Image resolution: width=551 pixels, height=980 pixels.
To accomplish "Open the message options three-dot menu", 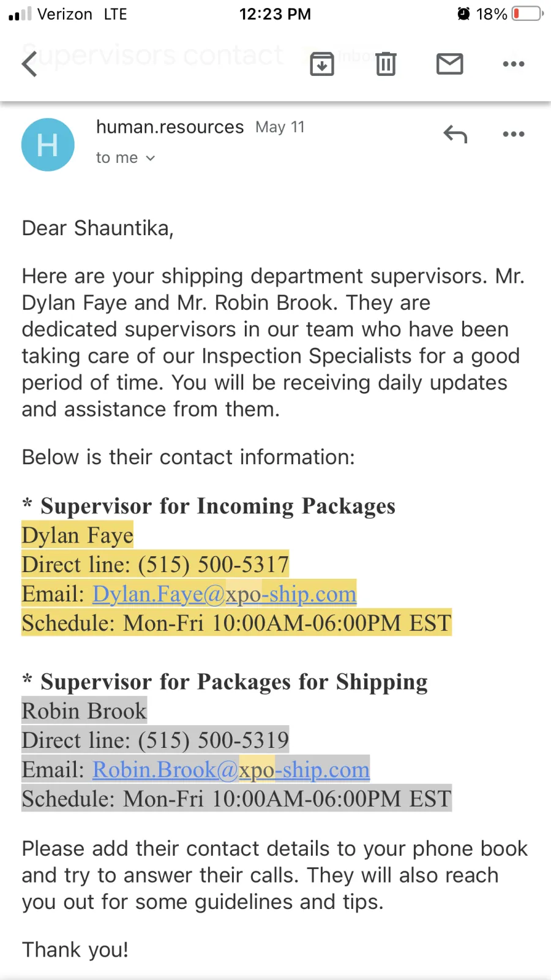I will [x=514, y=134].
